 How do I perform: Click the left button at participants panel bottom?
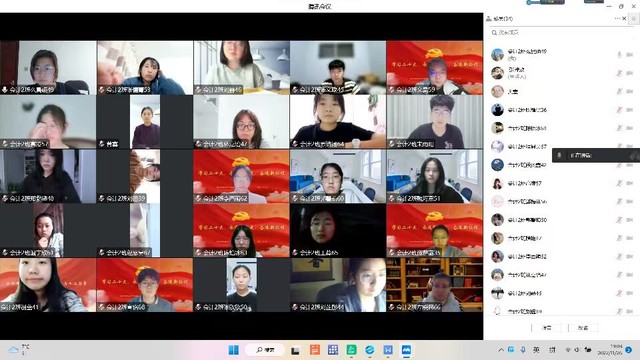[x=547, y=328]
